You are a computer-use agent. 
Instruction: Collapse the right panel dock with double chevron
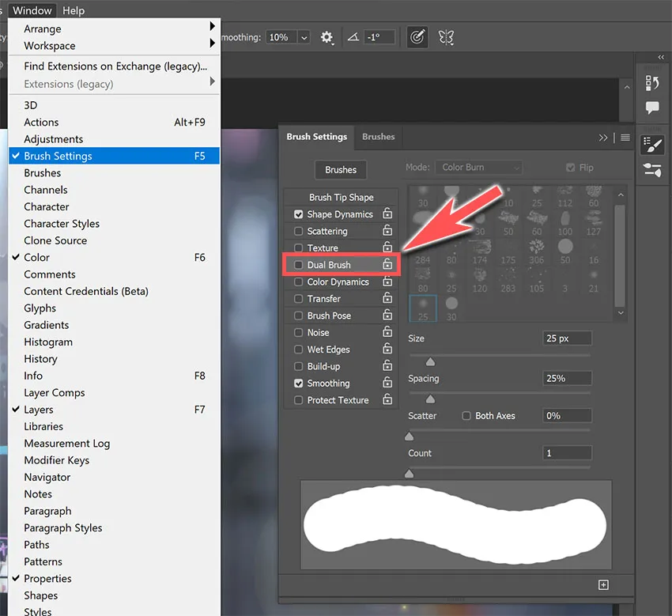pyautogui.click(x=661, y=57)
